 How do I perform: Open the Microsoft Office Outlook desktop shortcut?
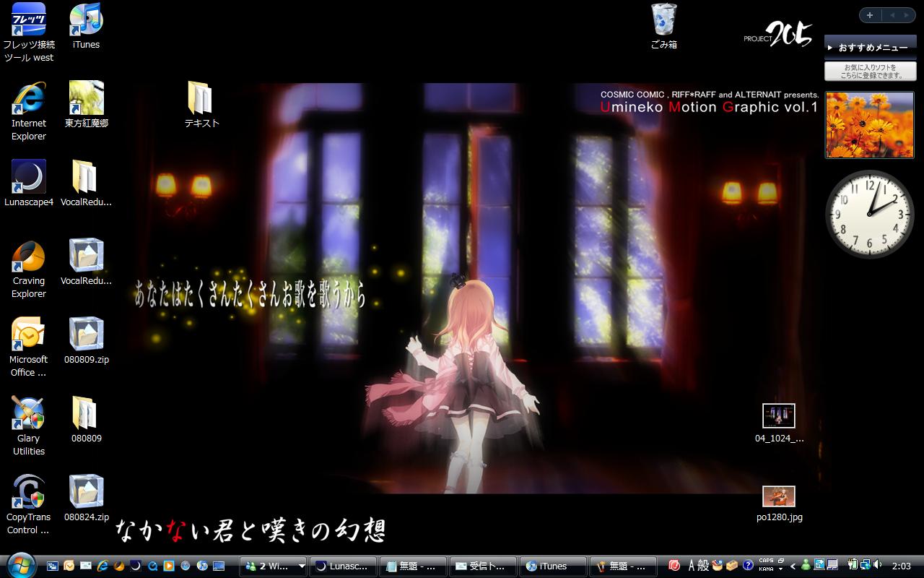pyautogui.click(x=29, y=347)
